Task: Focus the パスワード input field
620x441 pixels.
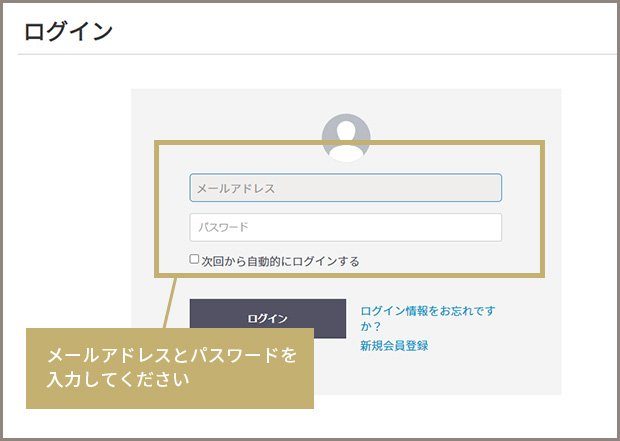Action: pos(346,227)
